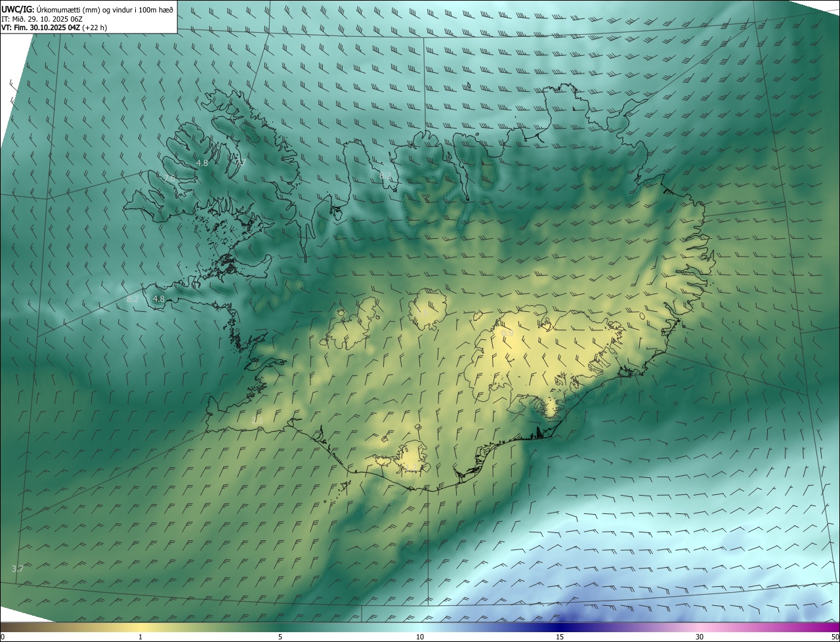This screenshot has width=840, height=642.
Task: Pick the dark blue color above tick 15
Action: tap(560, 627)
